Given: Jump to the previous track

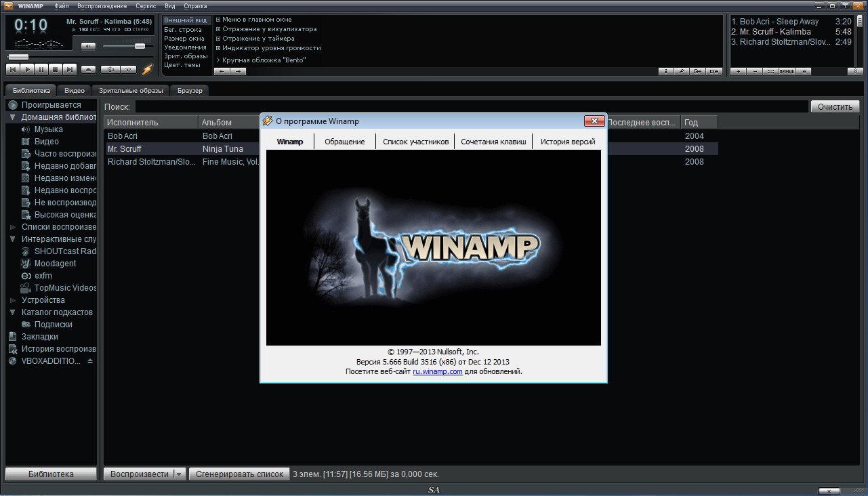Looking at the screenshot, I should [x=13, y=69].
